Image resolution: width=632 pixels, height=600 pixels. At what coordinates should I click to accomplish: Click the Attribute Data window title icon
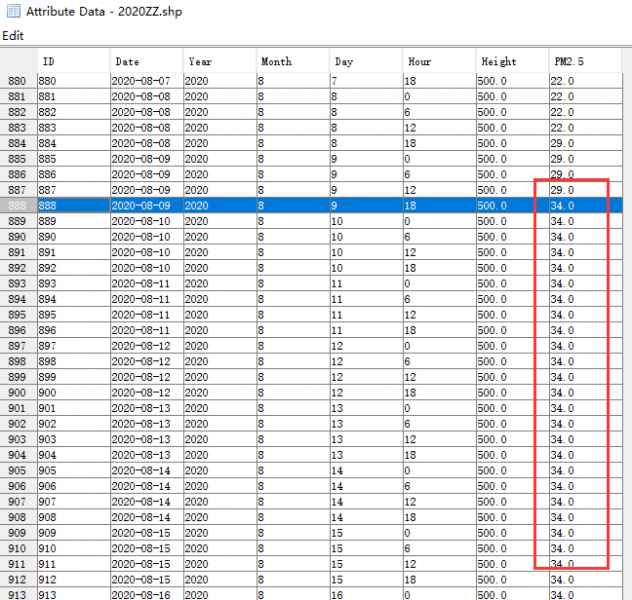pos(14,11)
